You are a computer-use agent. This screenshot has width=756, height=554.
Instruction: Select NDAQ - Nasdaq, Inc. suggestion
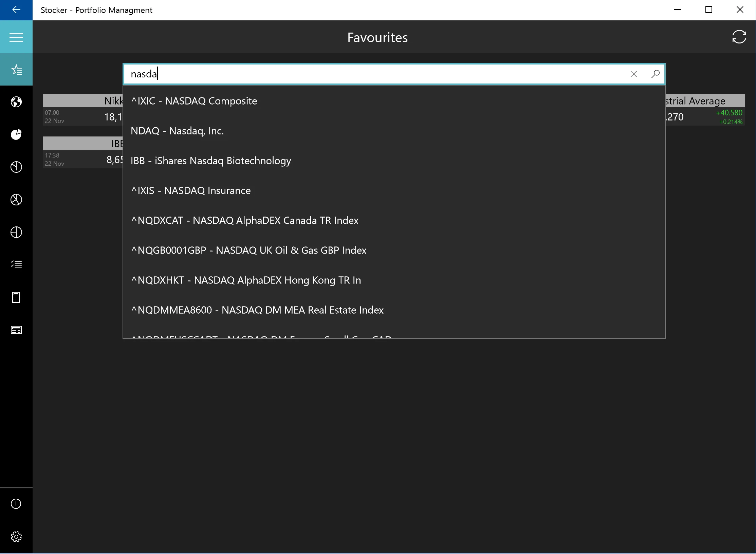[x=394, y=131]
